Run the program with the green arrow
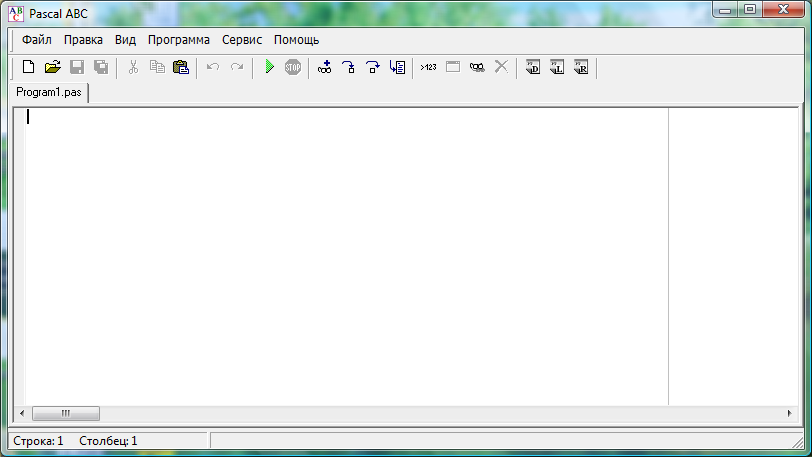The height and width of the screenshot is (457, 812). pyautogui.click(x=269, y=66)
